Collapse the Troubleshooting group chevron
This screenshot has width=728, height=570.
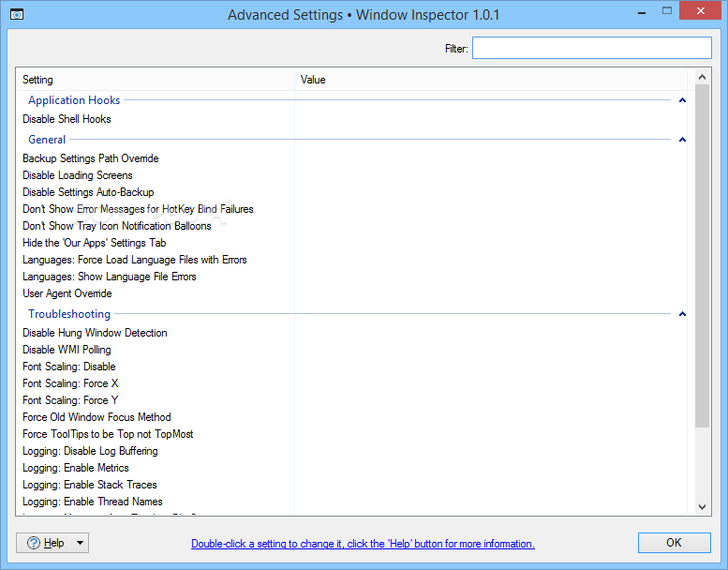point(682,314)
